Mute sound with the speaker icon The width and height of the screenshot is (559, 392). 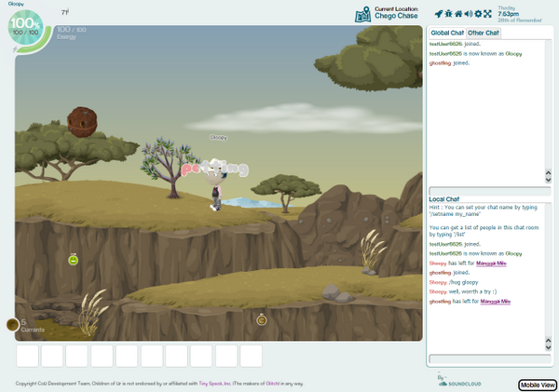pyautogui.click(x=468, y=14)
